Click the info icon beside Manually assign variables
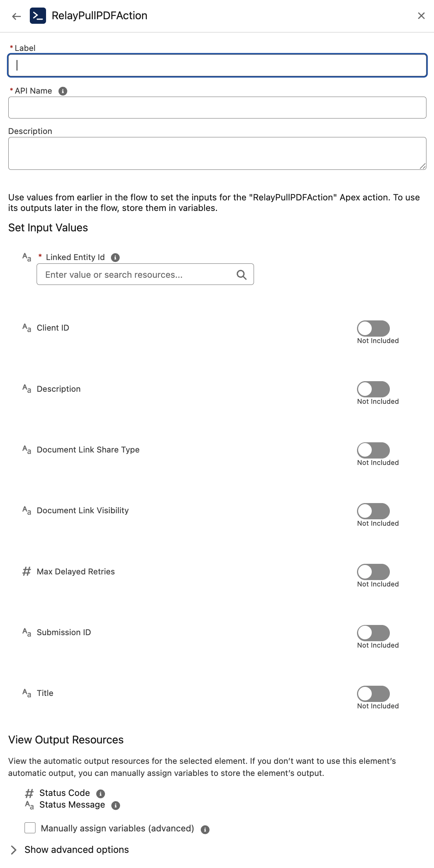This screenshot has height=868, width=434. coord(205,829)
